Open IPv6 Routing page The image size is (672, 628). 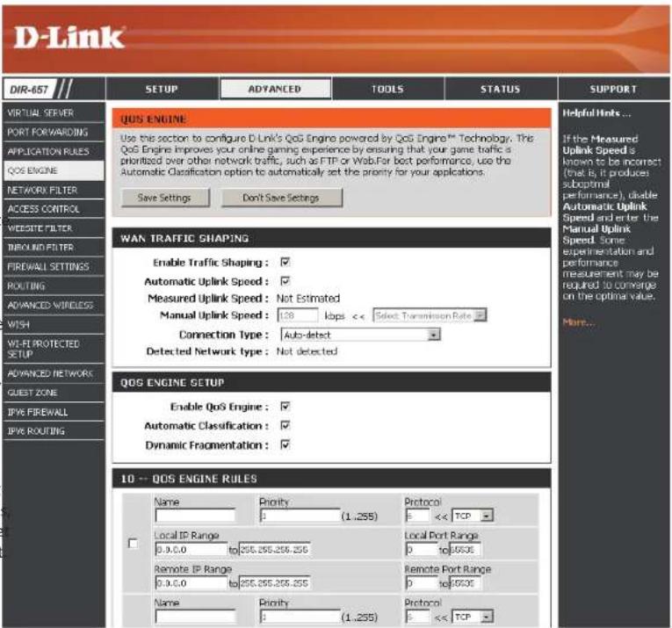coord(53,431)
